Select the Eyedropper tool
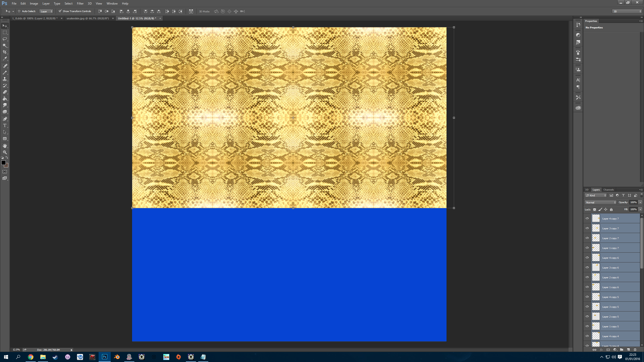This screenshot has height=362, width=644. [x=5, y=59]
